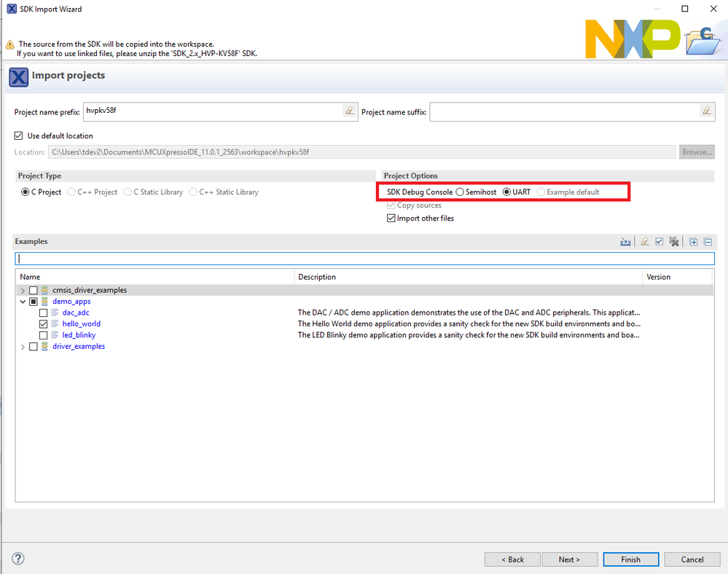Select the led_blinky example name
Image resolution: width=728 pixels, height=574 pixels.
[x=79, y=334]
